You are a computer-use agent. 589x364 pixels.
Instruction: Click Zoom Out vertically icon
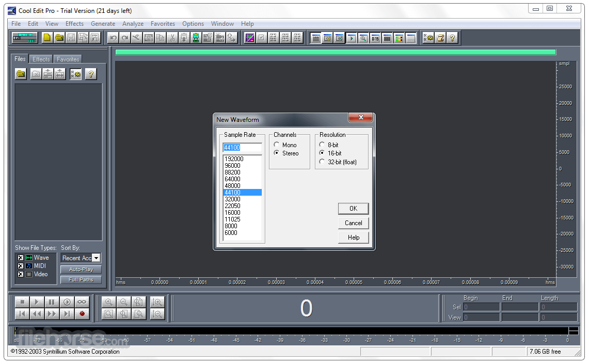[x=157, y=314]
